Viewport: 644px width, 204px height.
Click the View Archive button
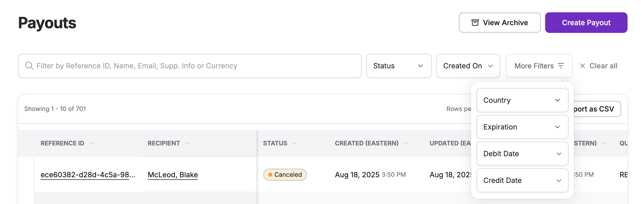pyautogui.click(x=500, y=23)
